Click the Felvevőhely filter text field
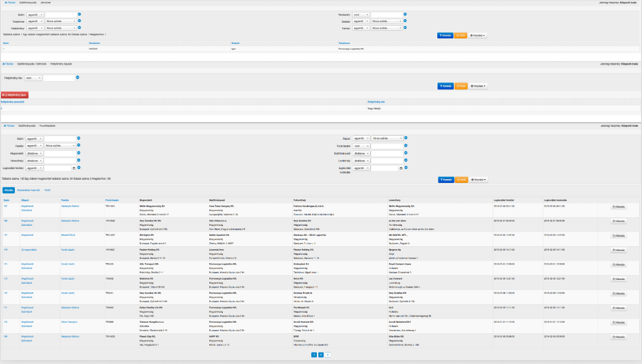Viewport: 642px width, 364px height. click(61, 160)
